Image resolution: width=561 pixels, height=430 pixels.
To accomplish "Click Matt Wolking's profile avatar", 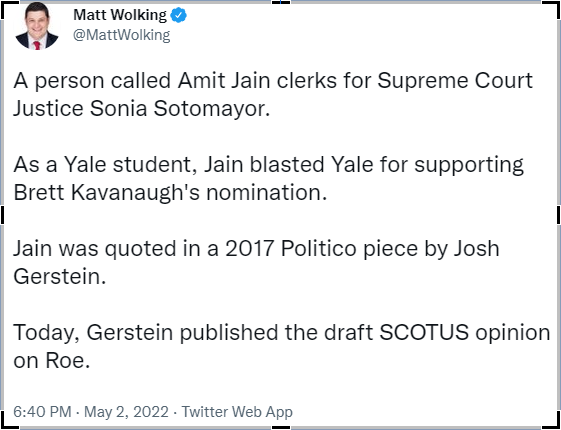I will 36,26.
